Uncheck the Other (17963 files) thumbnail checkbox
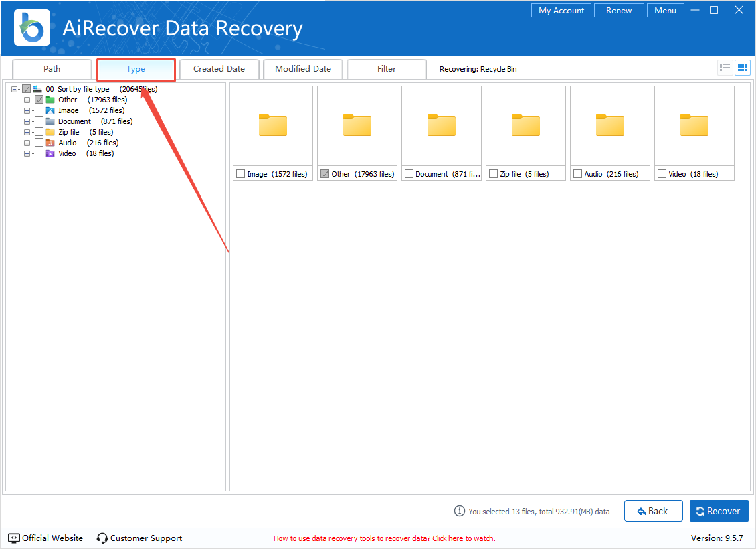Image resolution: width=756 pixels, height=549 pixels. coord(325,174)
